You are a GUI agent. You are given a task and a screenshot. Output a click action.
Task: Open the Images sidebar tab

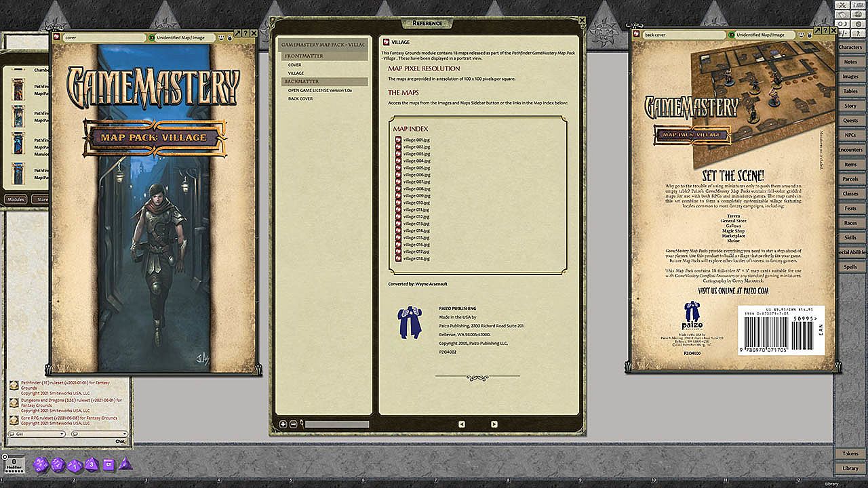point(850,77)
